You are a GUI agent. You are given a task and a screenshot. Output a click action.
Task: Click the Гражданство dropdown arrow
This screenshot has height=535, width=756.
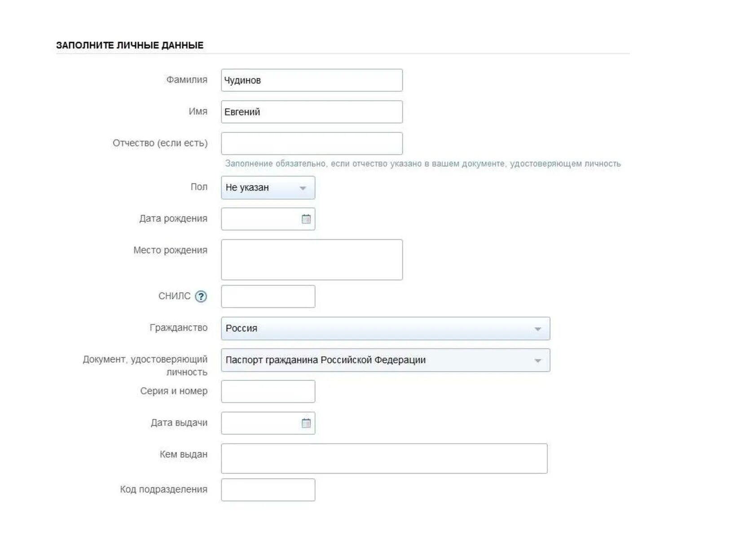click(x=537, y=329)
